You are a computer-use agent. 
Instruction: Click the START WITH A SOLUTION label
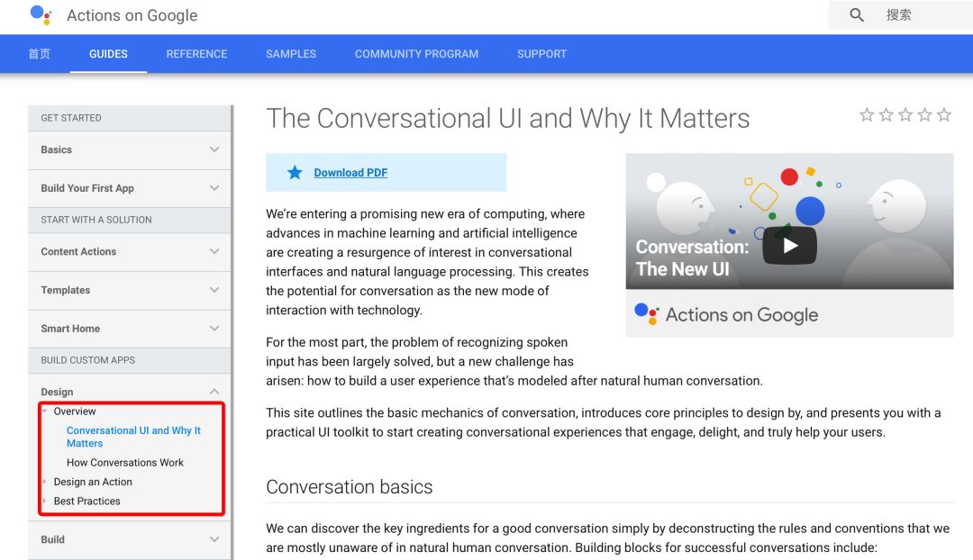96,220
